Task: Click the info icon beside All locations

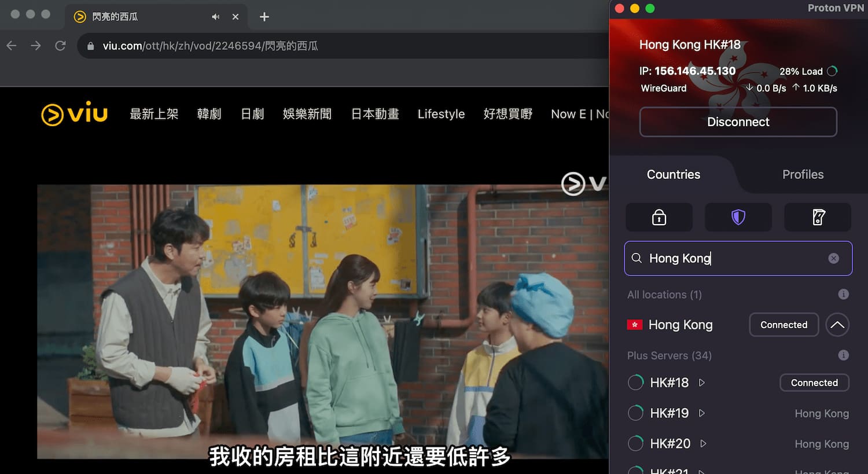Action: click(x=843, y=294)
